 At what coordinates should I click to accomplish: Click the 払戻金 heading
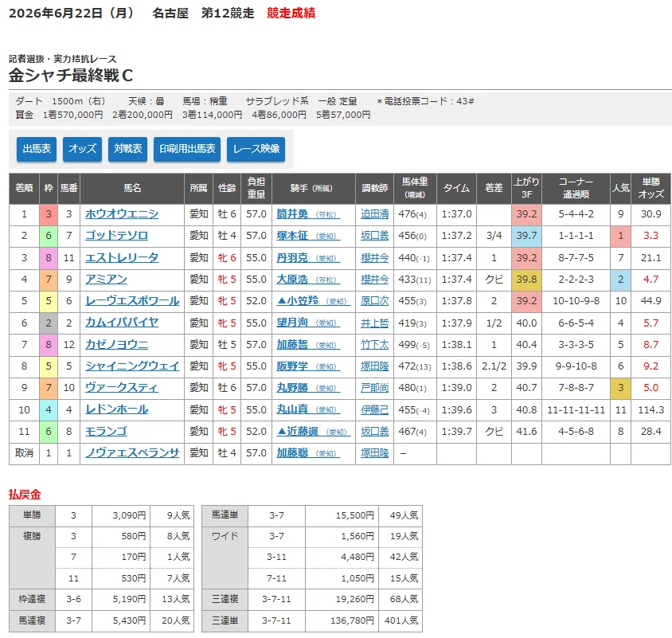click(x=25, y=495)
